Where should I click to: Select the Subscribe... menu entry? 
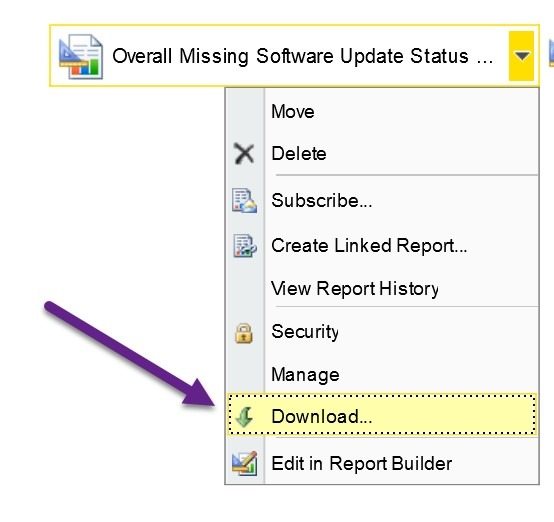pyautogui.click(x=322, y=201)
